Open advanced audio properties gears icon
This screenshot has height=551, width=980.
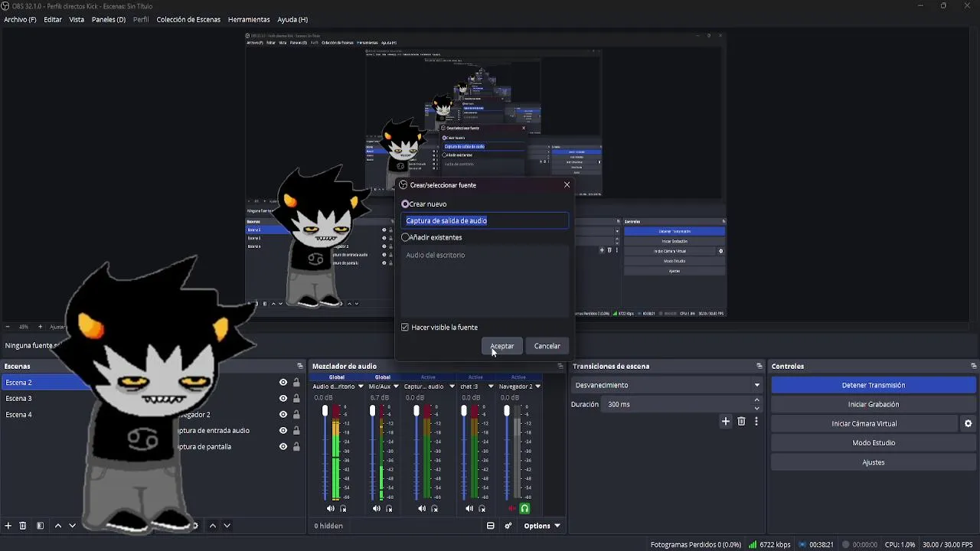click(508, 526)
